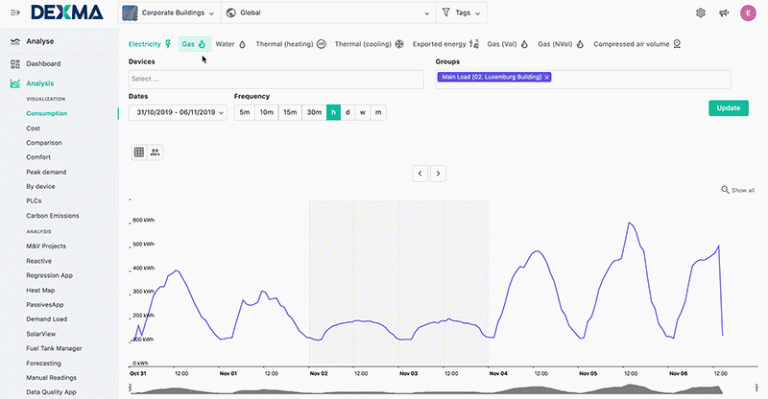Open the Tags dropdown
This screenshot has height=399, width=768.
pyautogui.click(x=461, y=13)
